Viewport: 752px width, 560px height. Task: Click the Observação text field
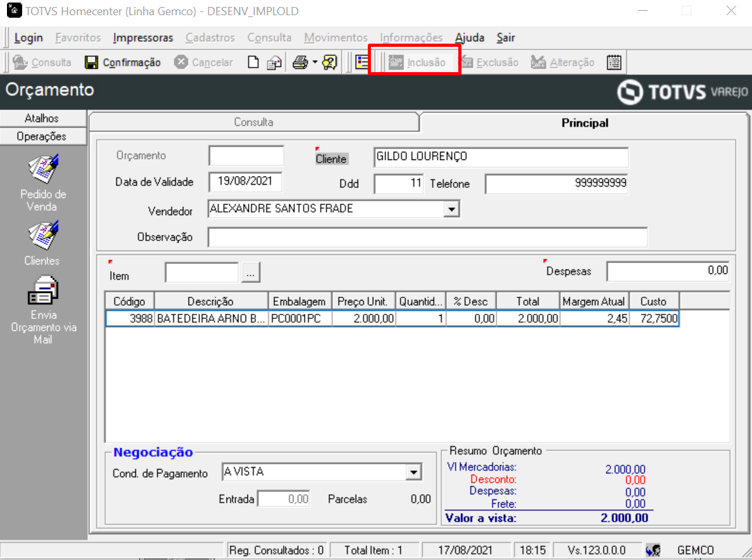(x=427, y=237)
